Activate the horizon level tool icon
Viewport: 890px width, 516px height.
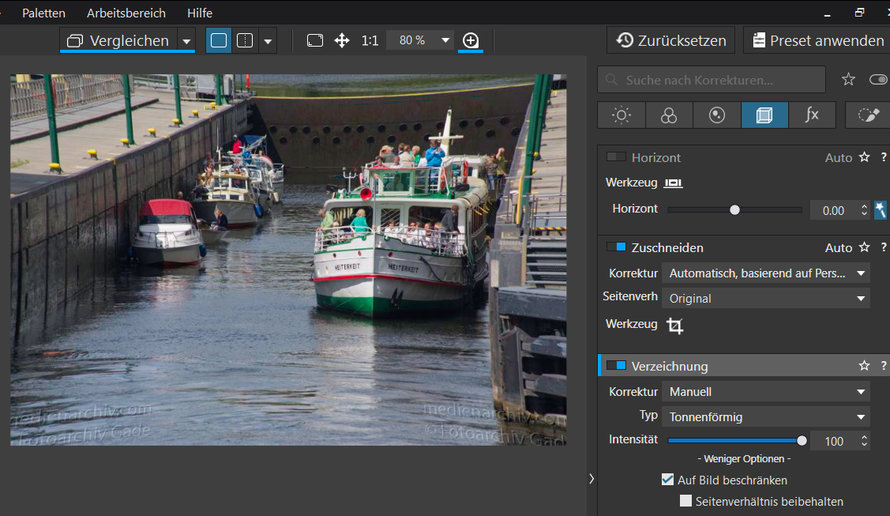673,183
